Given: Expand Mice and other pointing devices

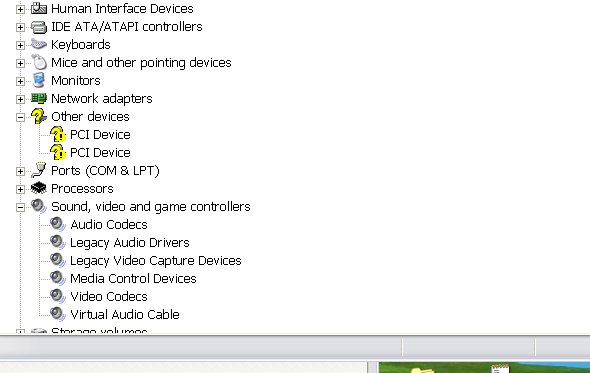Looking at the screenshot, I should [x=20, y=63].
